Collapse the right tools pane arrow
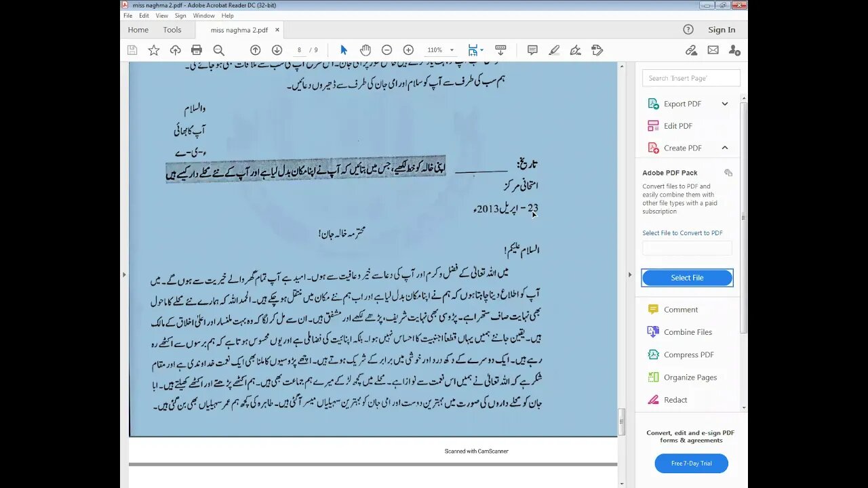The height and width of the screenshot is (488, 868). point(629,274)
